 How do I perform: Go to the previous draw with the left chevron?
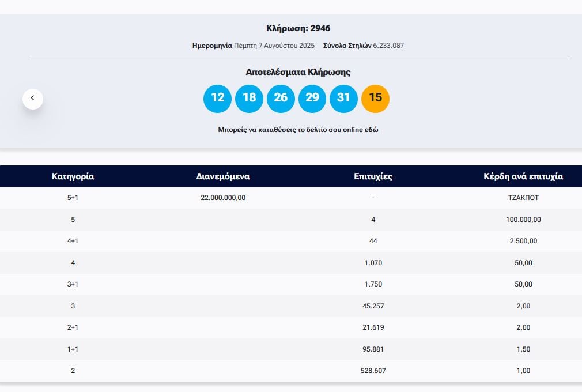33,99
